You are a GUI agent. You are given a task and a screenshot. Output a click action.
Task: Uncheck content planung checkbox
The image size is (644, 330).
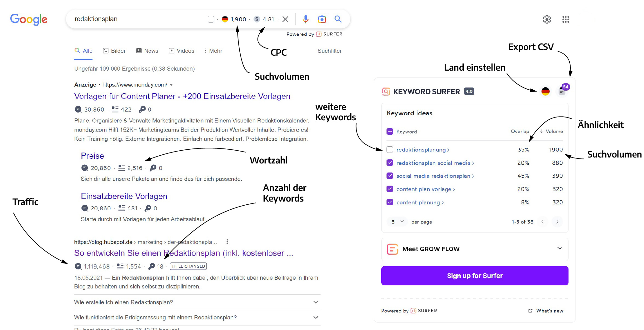390,202
